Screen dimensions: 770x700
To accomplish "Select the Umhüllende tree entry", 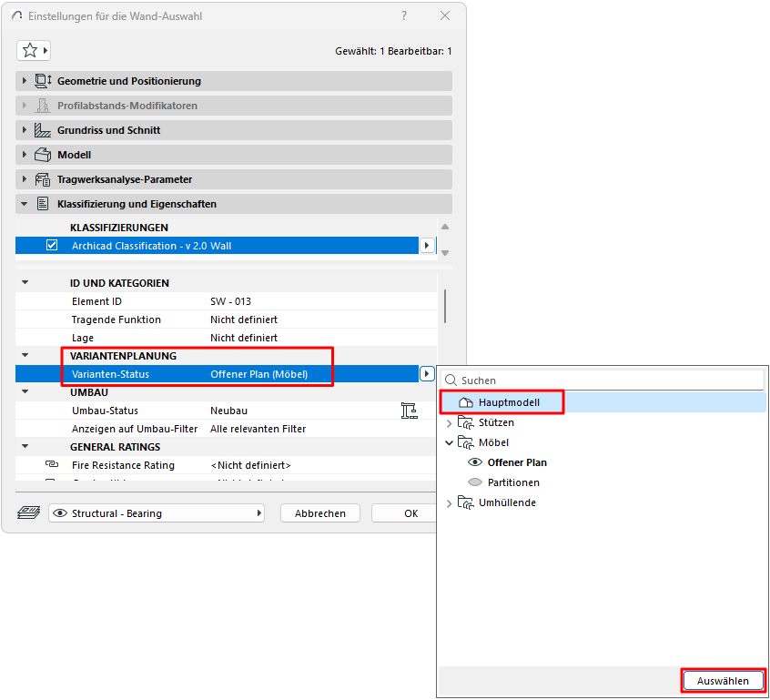I will coord(507,502).
